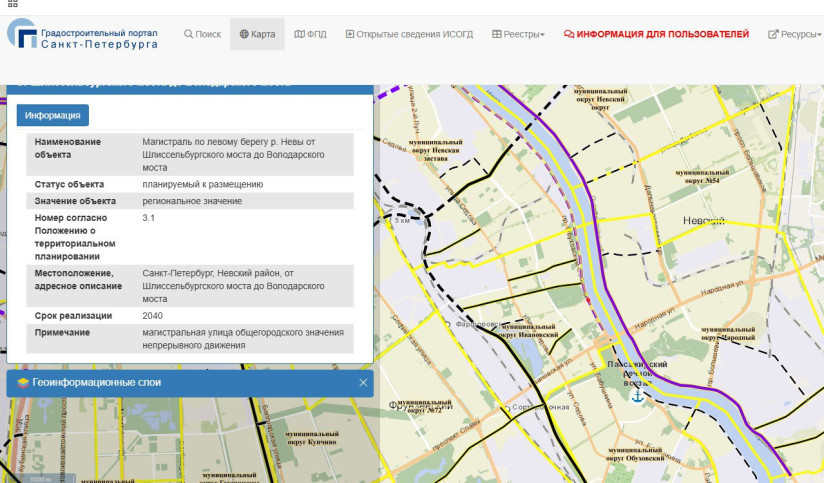Click the layers stack icon

point(23,383)
